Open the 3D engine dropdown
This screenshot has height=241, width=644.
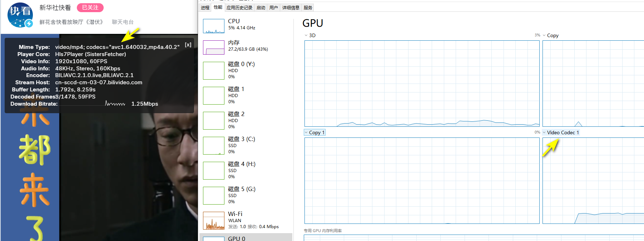(310, 35)
